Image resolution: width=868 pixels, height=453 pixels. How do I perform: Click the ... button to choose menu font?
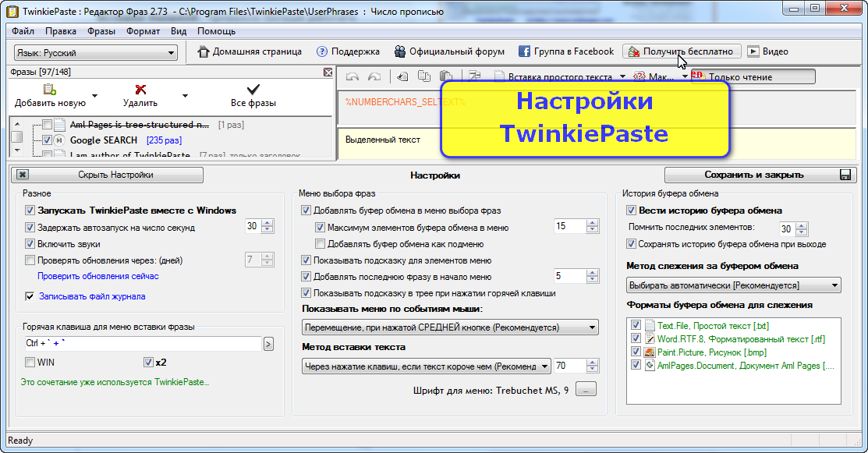click(x=586, y=389)
